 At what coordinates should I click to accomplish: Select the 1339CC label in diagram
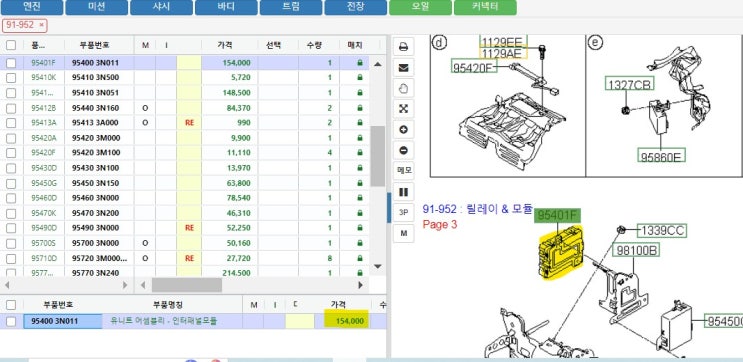coord(661,231)
